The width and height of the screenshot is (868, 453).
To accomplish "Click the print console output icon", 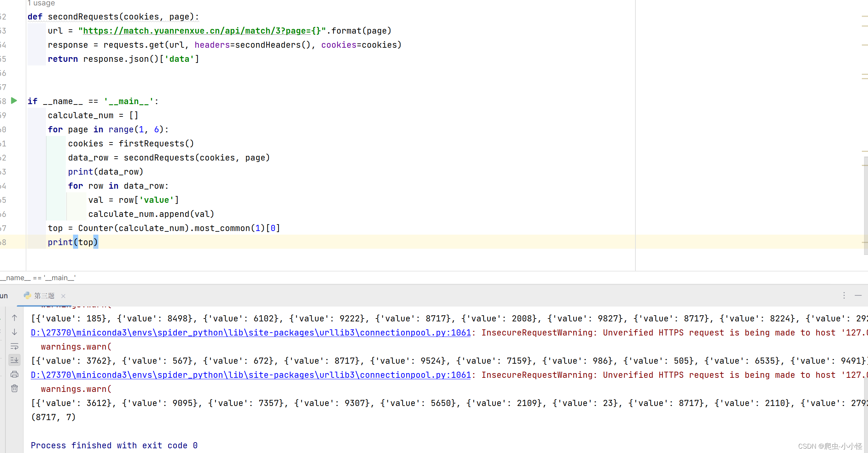I will click(x=14, y=374).
